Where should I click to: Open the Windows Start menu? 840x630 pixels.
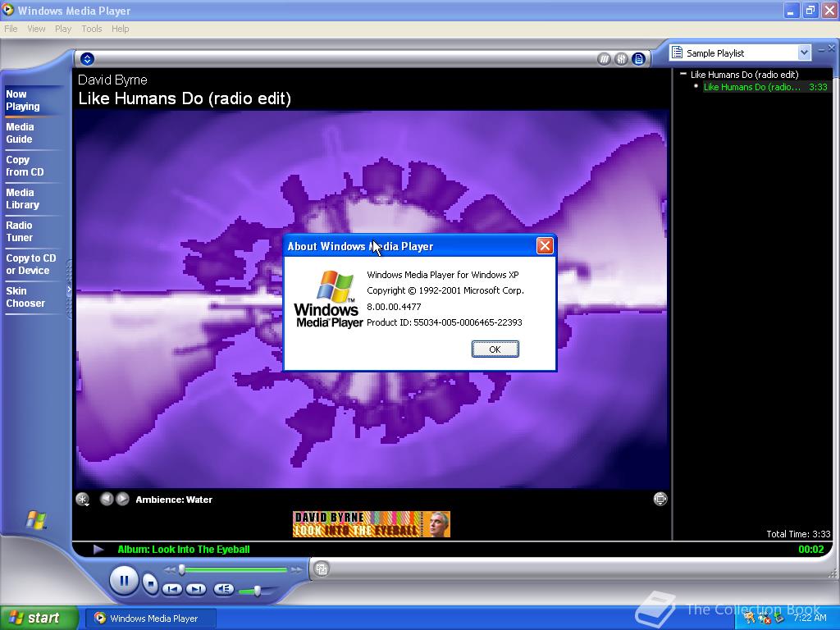tap(39, 618)
